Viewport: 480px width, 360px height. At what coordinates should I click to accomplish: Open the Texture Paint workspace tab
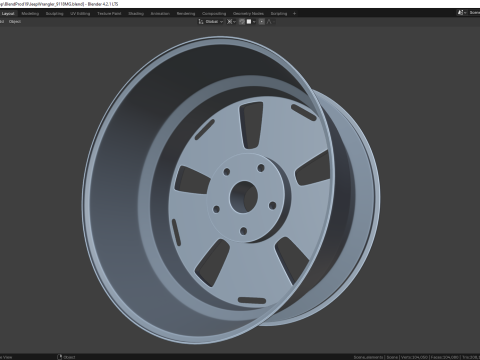(x=109, y=14)
